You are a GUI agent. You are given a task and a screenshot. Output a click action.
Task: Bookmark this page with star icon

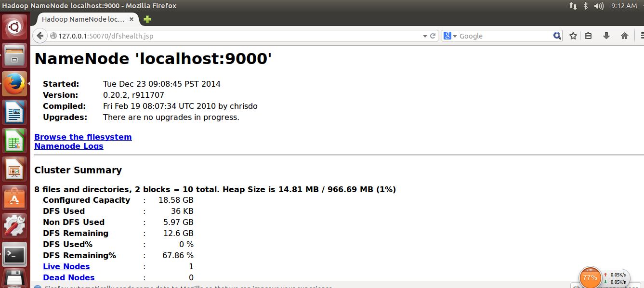point(573,36)
